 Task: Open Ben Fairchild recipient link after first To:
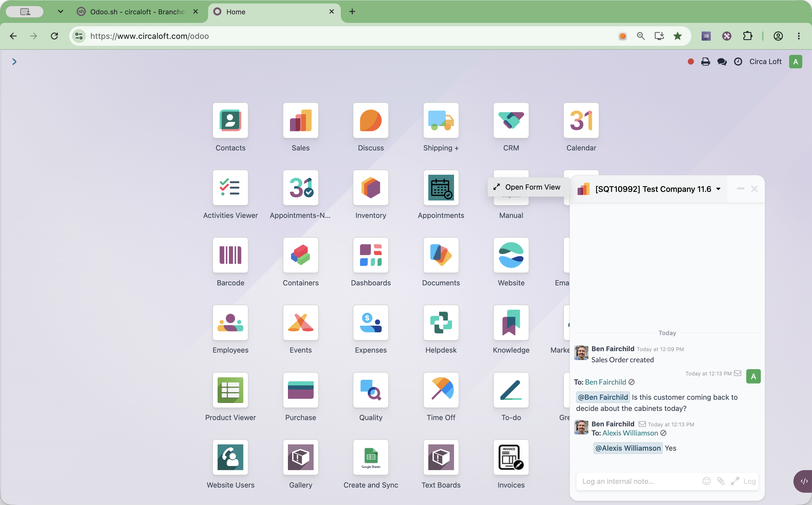(x=605, y=382)
